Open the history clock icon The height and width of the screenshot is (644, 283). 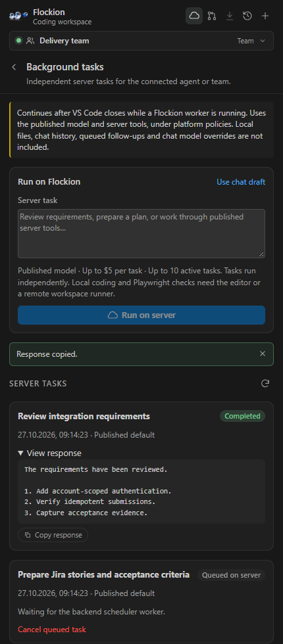click(x=247, y=16)
